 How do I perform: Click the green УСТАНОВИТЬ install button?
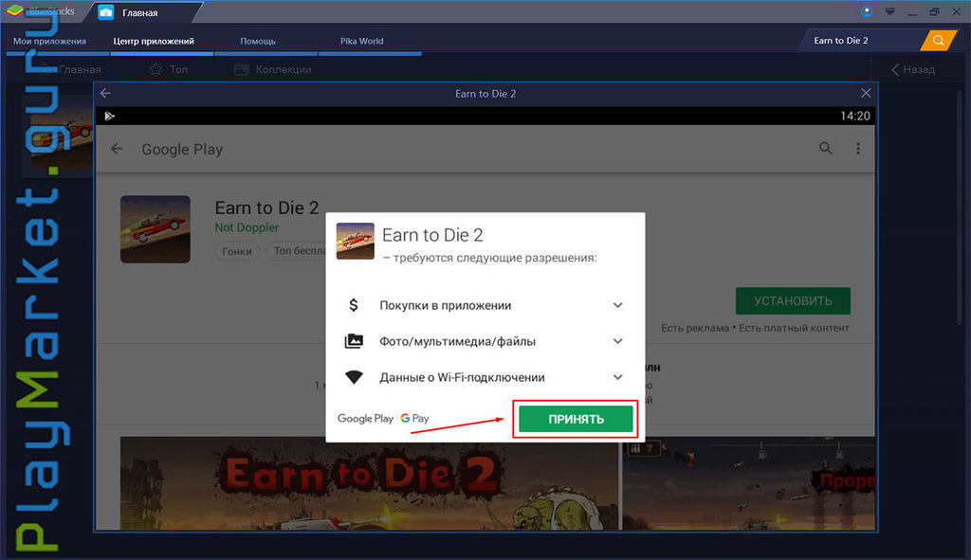click(x=793, y=300)
